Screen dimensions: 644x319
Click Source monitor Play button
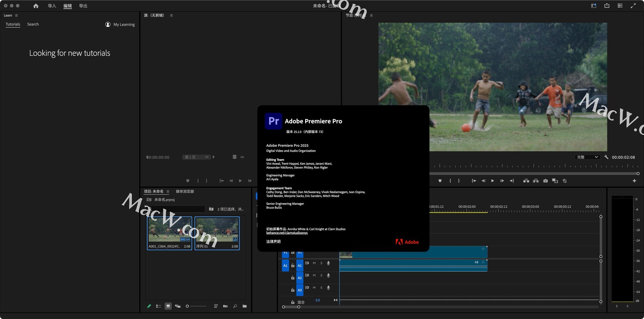coord(240,181)
